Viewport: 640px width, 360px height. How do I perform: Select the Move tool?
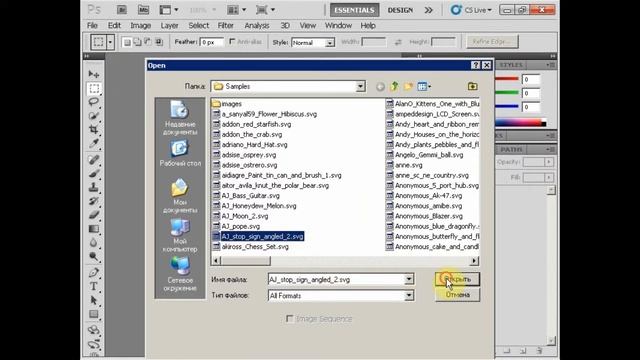(x=94, y=74)
